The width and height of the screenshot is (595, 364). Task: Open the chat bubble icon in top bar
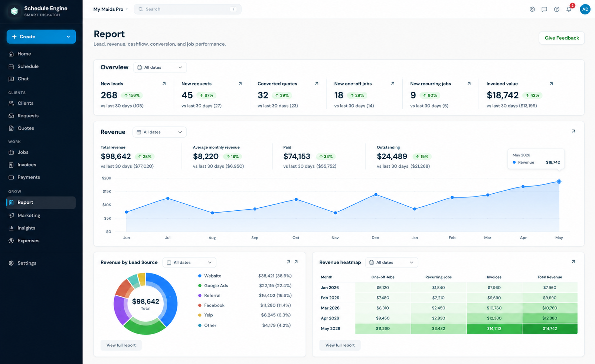(544, 9)
